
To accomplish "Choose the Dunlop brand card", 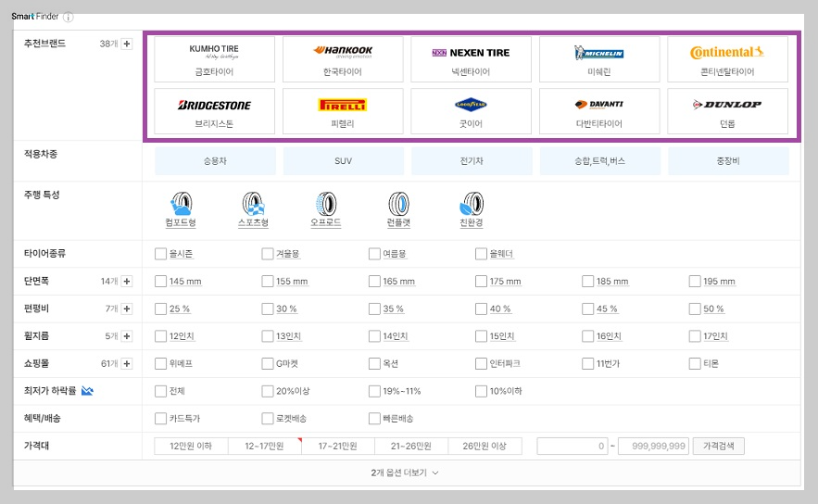I will [x=727, y=111].
